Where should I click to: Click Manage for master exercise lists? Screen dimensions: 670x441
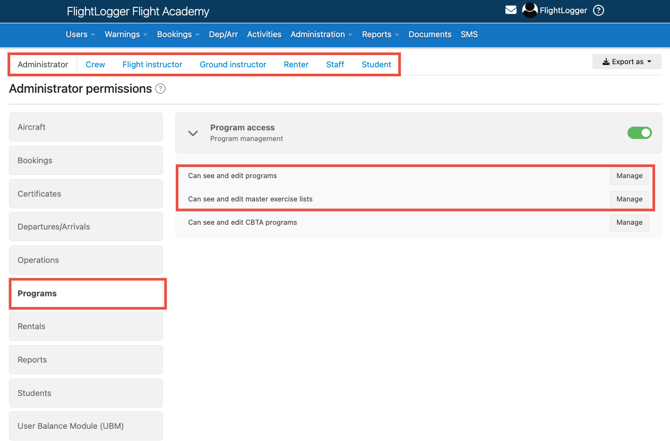pyautogui.click(x=629, y=199)
